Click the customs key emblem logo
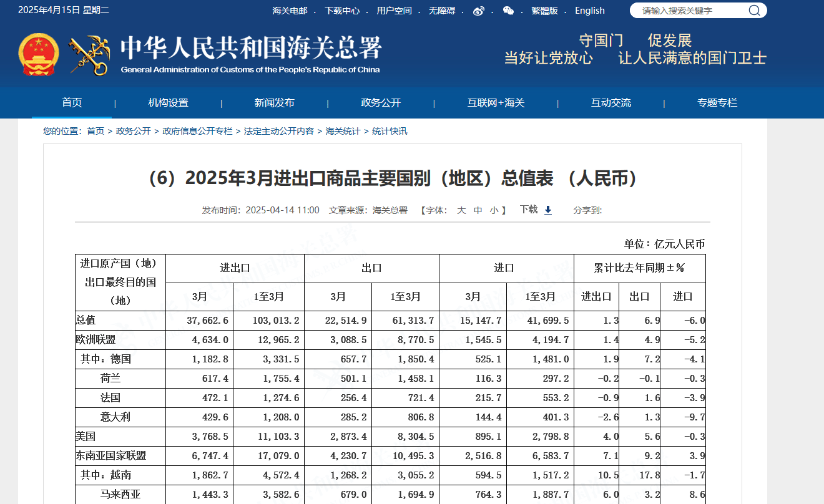Screen dimensions: 824x504 tap(89, 56)
